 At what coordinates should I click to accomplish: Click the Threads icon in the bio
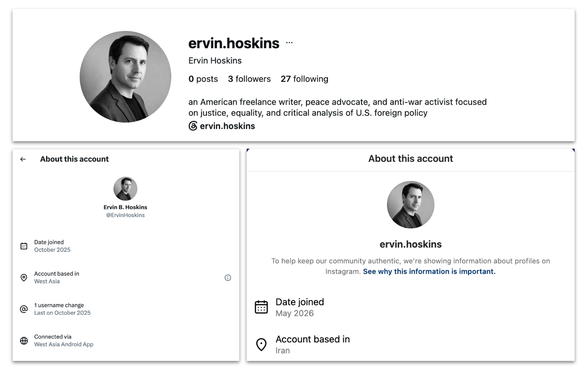(193, 126)
